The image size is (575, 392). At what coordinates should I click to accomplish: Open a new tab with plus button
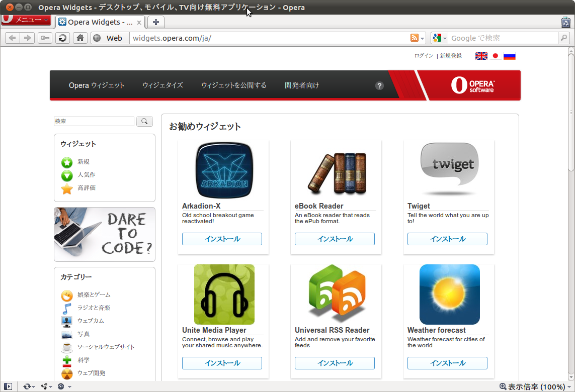[156, 22]
